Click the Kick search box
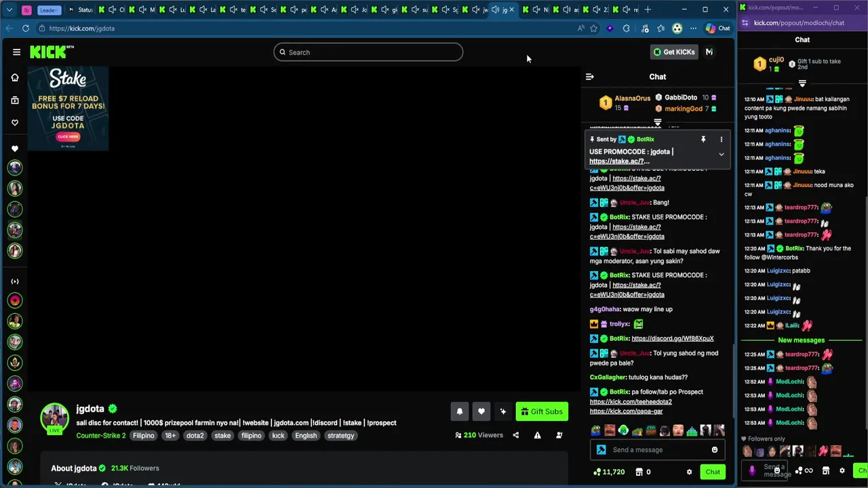Screen dimensions: 868x488 [x=368, y=52]
